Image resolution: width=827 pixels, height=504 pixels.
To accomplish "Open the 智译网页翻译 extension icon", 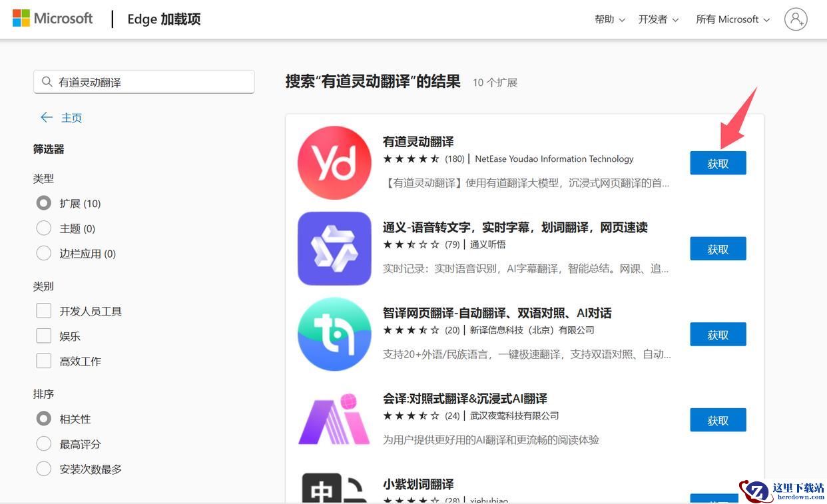I will 334,334.
